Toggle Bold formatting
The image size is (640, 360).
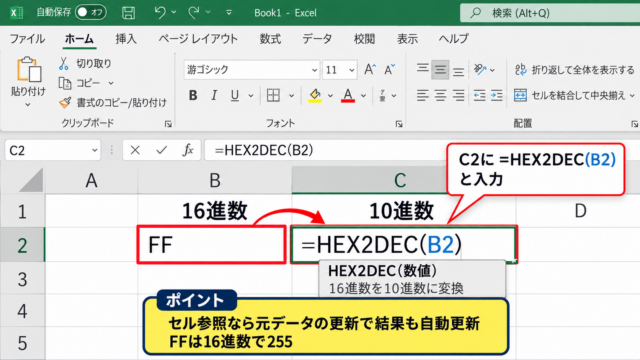pos(193,96)
